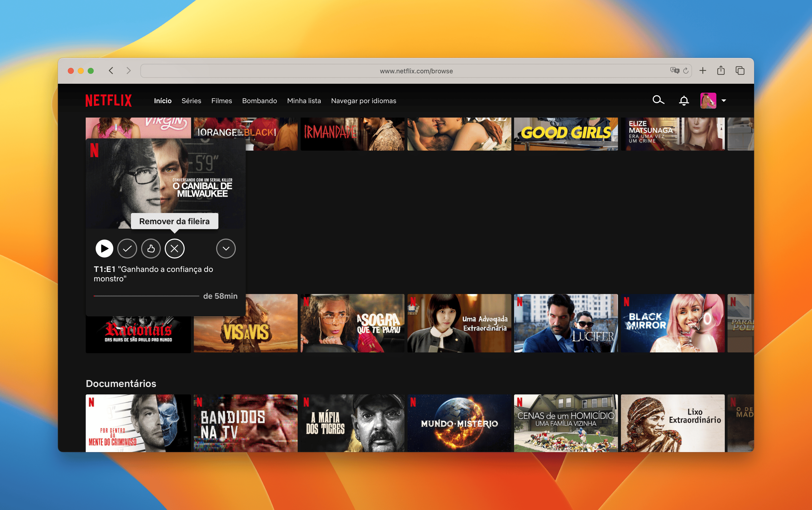Viewport: 812px width, 510px height.
Task: Remove title from row with X button
Action: tap(174, 249)
